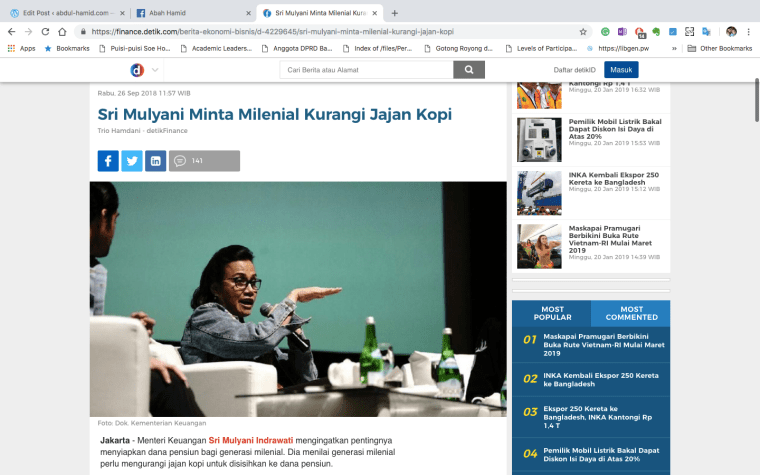Reload the page with the refresh icon

pyautogui.click(x=45, y=32)
